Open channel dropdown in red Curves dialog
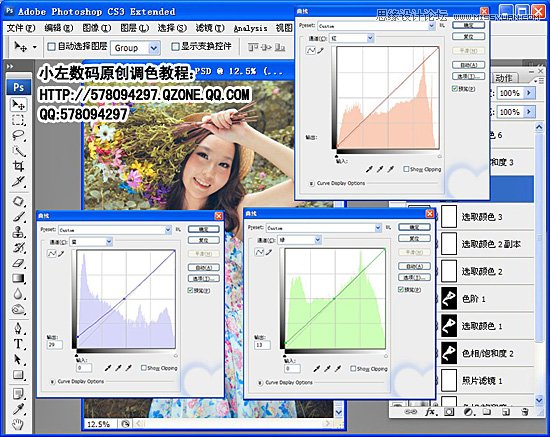Screen dimensions: 550x437 pos(370,38)
